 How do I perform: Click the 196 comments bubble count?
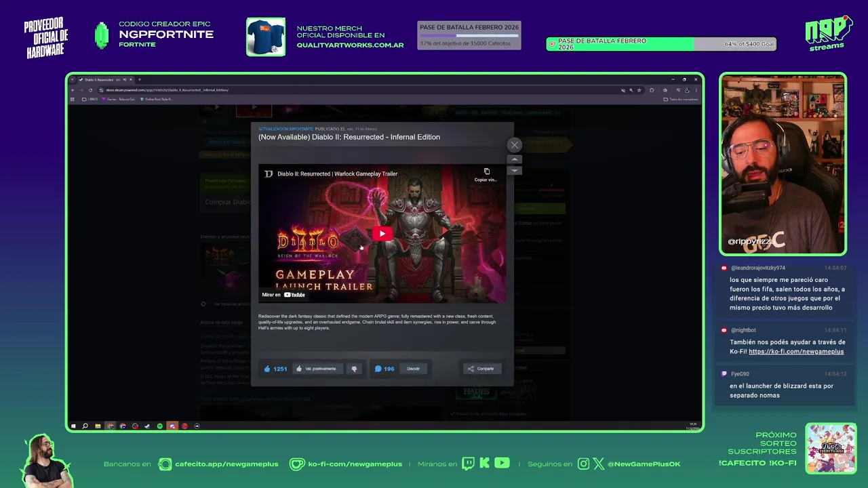(x=384, y=369)
